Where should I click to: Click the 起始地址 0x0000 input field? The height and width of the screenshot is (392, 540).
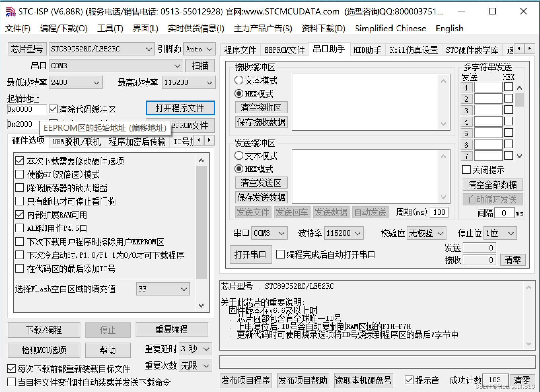[x=27, y=109]
